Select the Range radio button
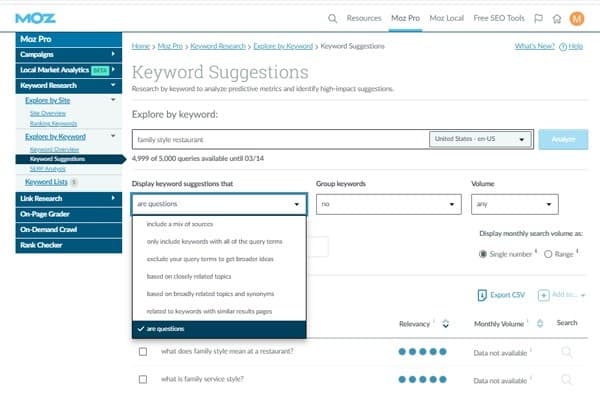 pyautogui.click(x=548, y=254)
